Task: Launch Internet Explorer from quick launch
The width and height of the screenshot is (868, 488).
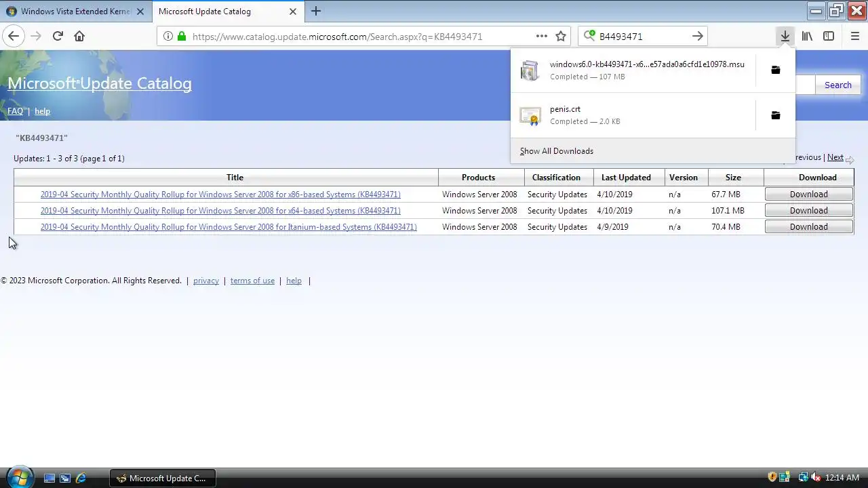Action: tap(81, 478)
